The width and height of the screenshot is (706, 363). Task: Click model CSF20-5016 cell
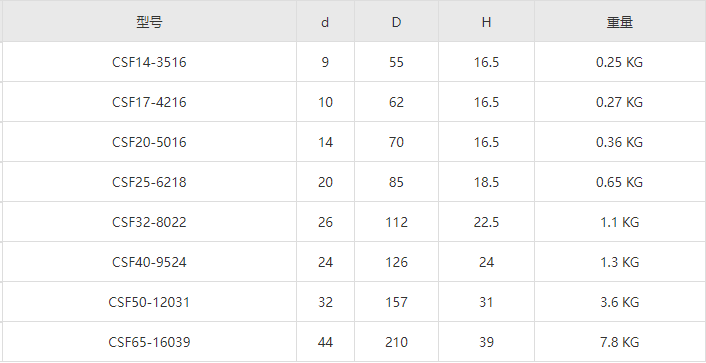(x=149, y=142)
